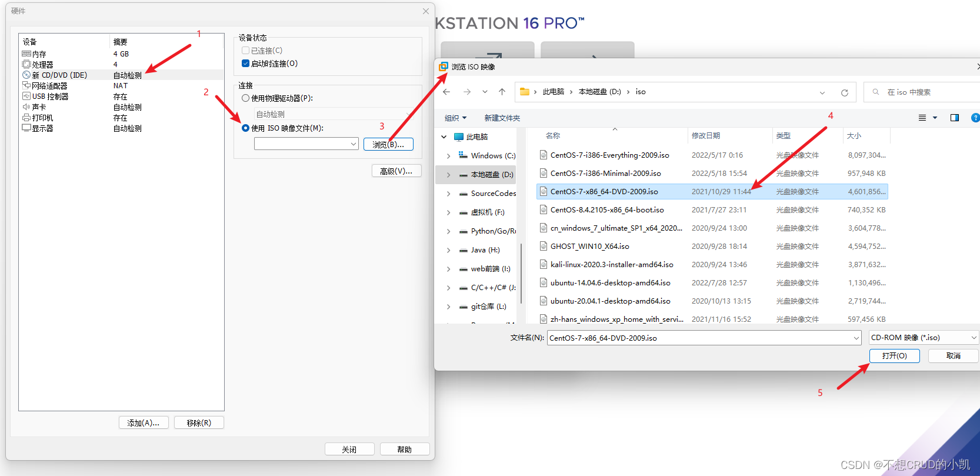Expand the Windows (C:) tree node
980x476 pixels.
pyautogui.click(x=449, y=156)
